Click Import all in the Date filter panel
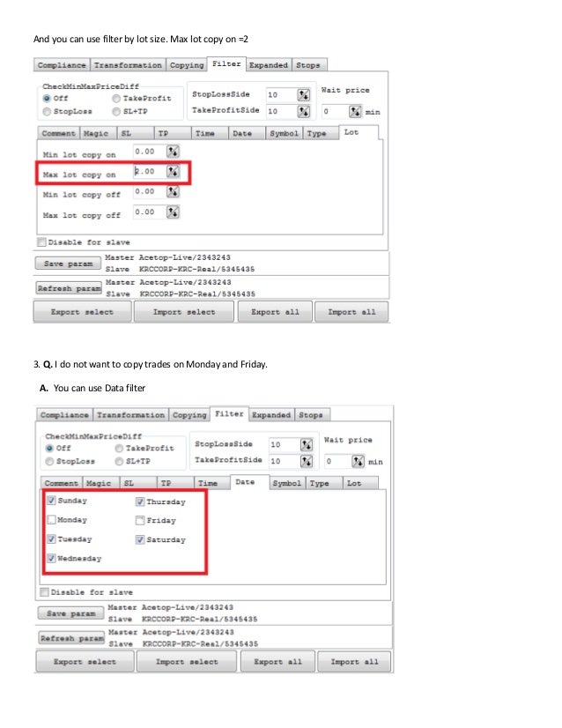The height and width of the screenshot is (728, 562). click(x=355, y=662)
